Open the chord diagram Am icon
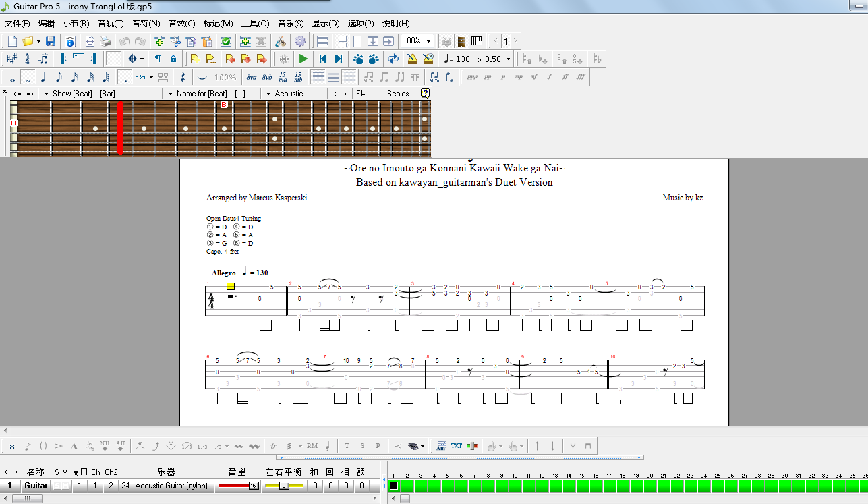 click(x=441, y=446)
